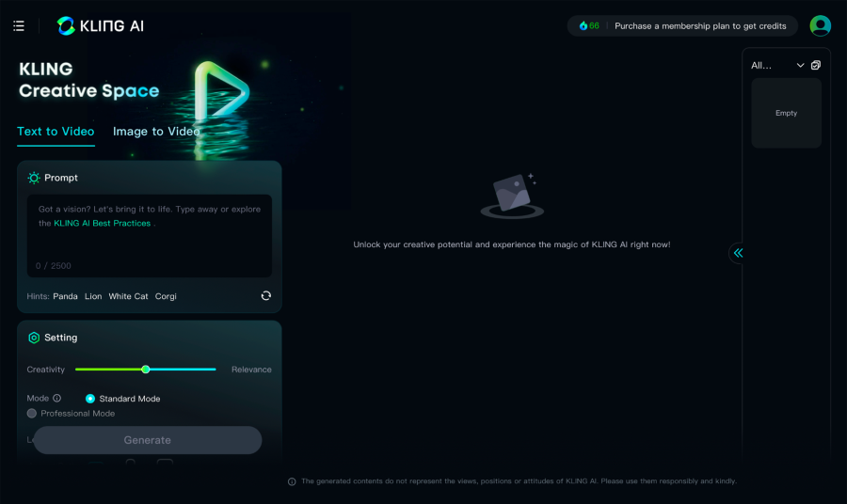847x504 pixels.
Task: Click the empty-state image illustration
Action: (512, 196)
